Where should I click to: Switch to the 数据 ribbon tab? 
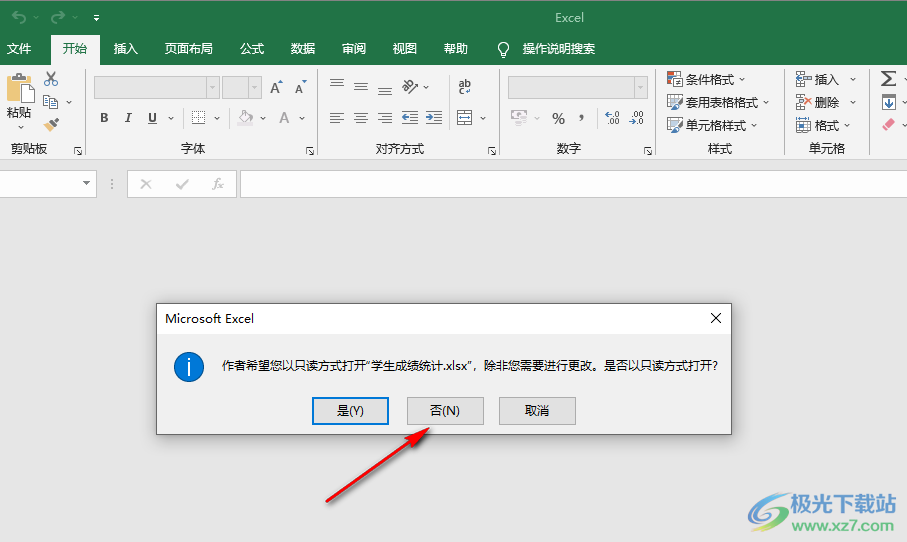pyautogui.click(x=303, y=49)
